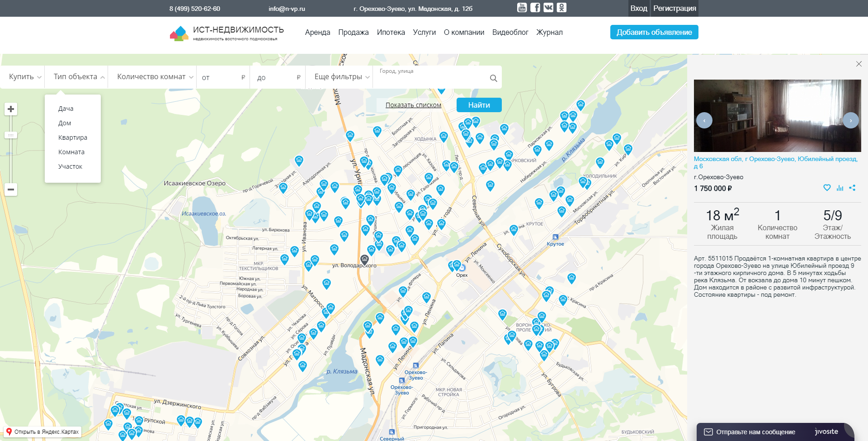The image size is (868, 441).
Task: Select Дом from object type list
Action: [x=65, y=123]
